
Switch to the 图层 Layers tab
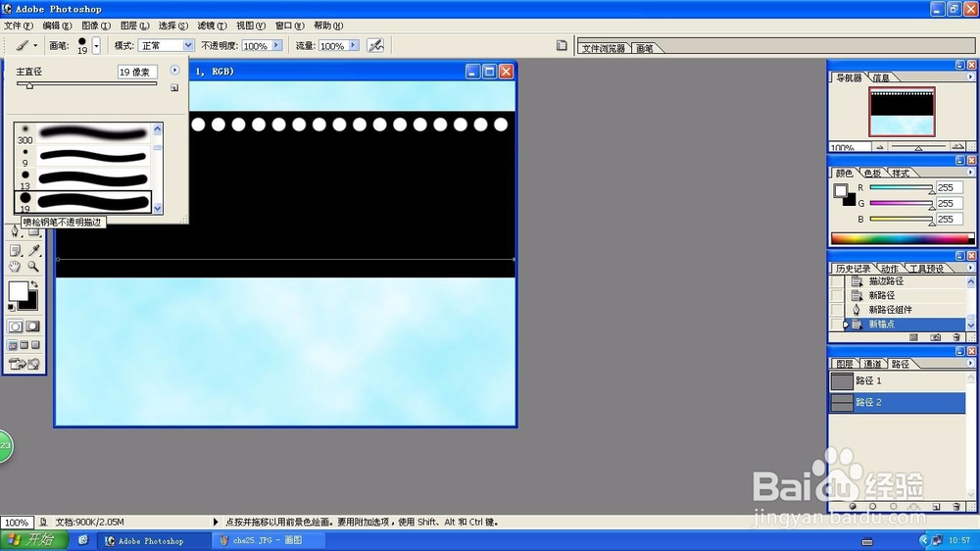[845, 364]
